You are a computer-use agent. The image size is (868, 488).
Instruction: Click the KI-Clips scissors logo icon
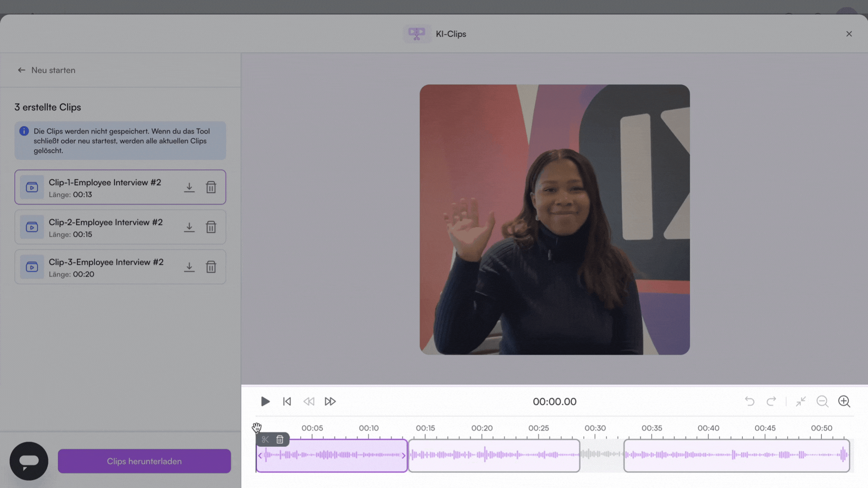click(416, 34)
